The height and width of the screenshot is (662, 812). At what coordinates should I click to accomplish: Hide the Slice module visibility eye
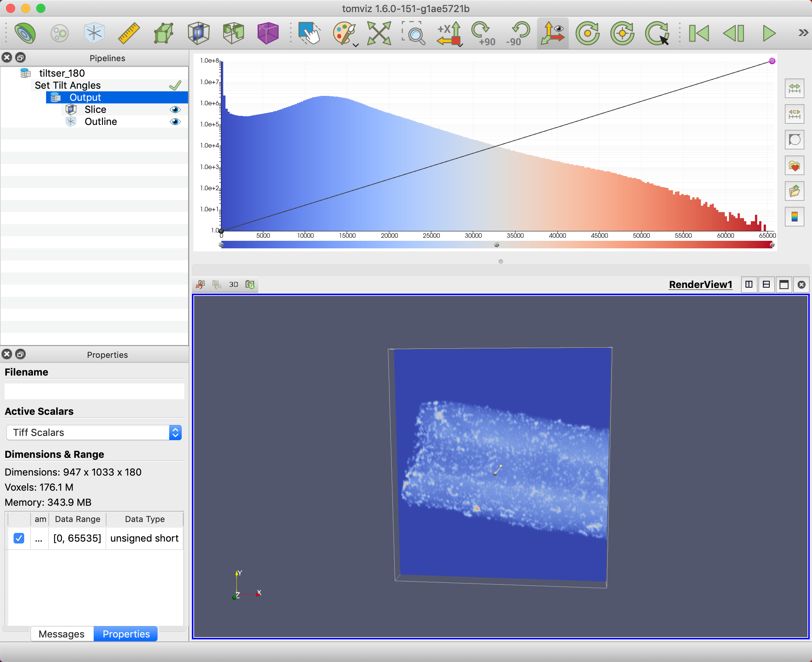point(175,110)
